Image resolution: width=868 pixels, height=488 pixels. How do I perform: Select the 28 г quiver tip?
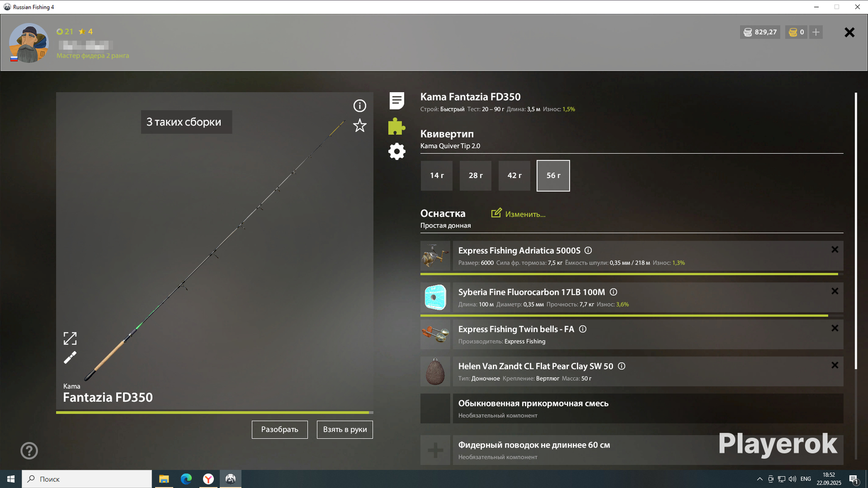pos(475,176)
